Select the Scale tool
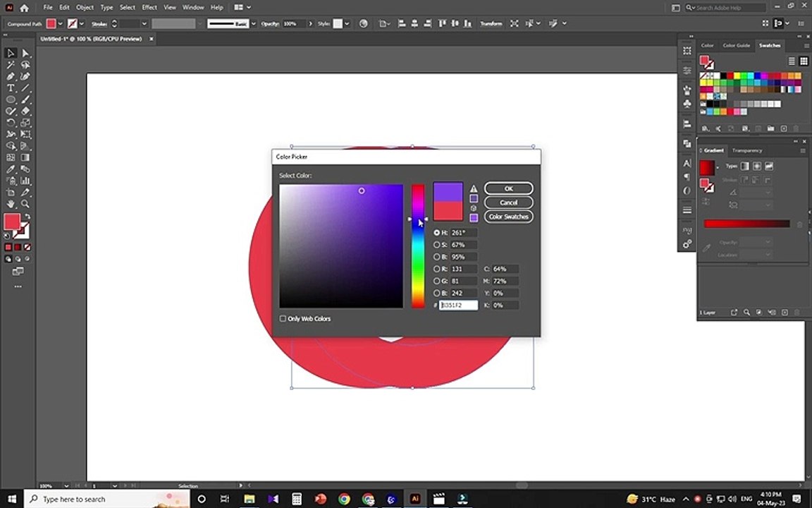The width and height of the screenshot is (812, 508). [x=25, y=123]
